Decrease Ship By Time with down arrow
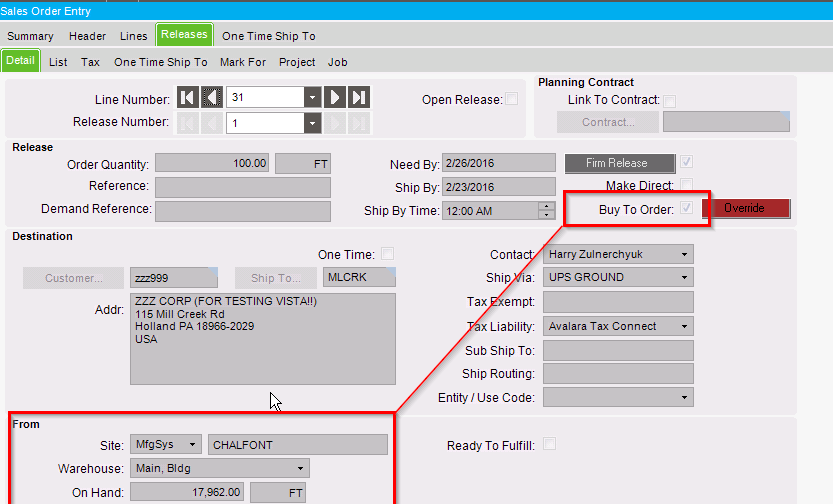Screen dimensions: 833x504 coord(547,215)
